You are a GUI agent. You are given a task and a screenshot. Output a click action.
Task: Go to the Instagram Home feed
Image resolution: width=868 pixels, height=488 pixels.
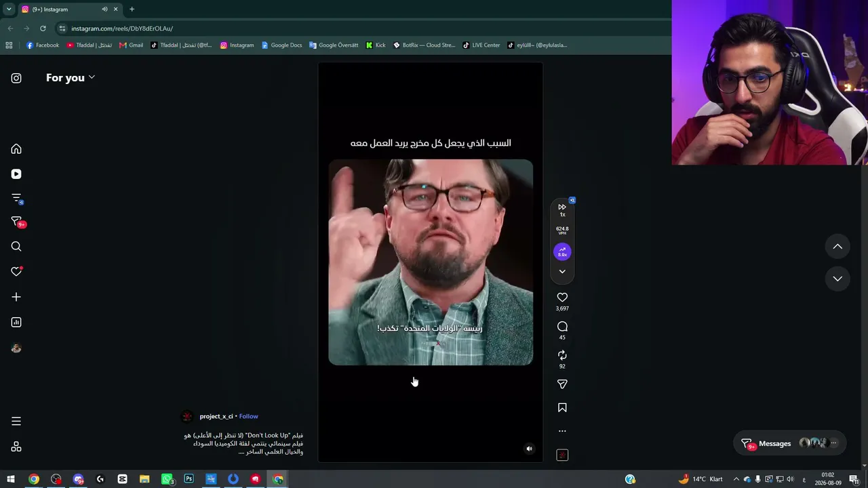(16, 149)
